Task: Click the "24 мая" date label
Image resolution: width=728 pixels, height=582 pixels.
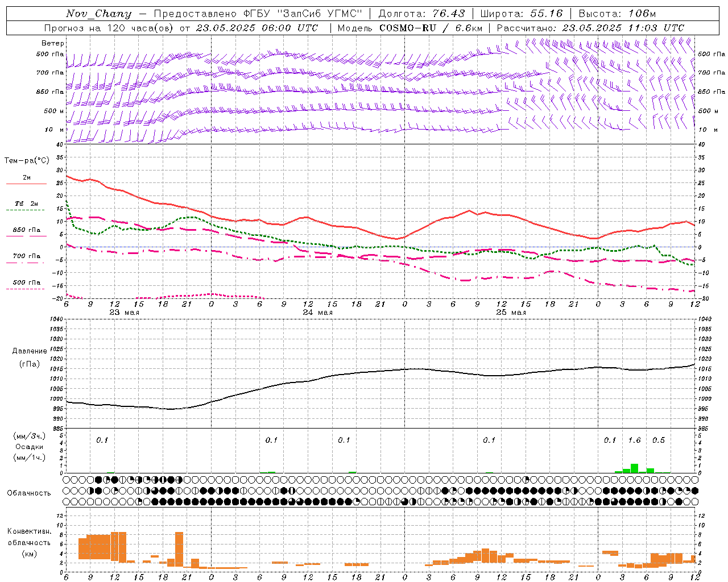Action: click(317, 313)
